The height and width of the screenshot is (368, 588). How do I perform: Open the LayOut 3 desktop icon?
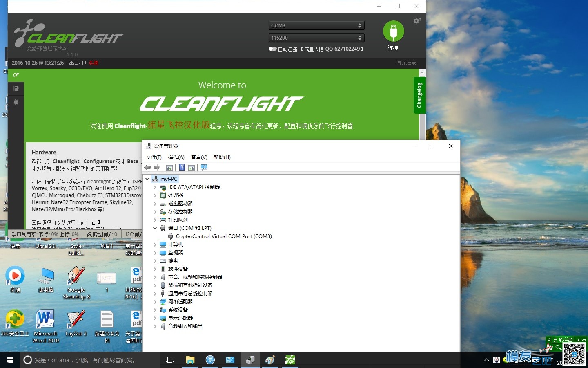(76, 323)
